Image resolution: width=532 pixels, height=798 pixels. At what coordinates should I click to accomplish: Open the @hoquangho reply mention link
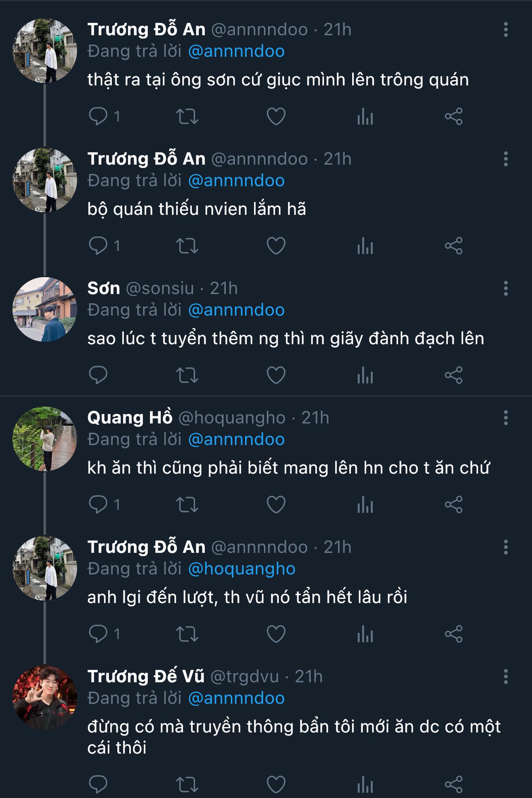[242, 569]
